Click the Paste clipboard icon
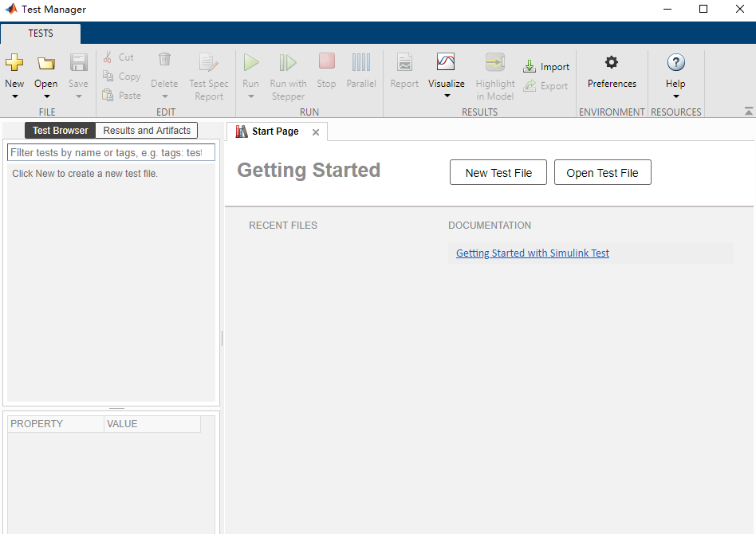The image size is (756, 534). tap(108, 95)
